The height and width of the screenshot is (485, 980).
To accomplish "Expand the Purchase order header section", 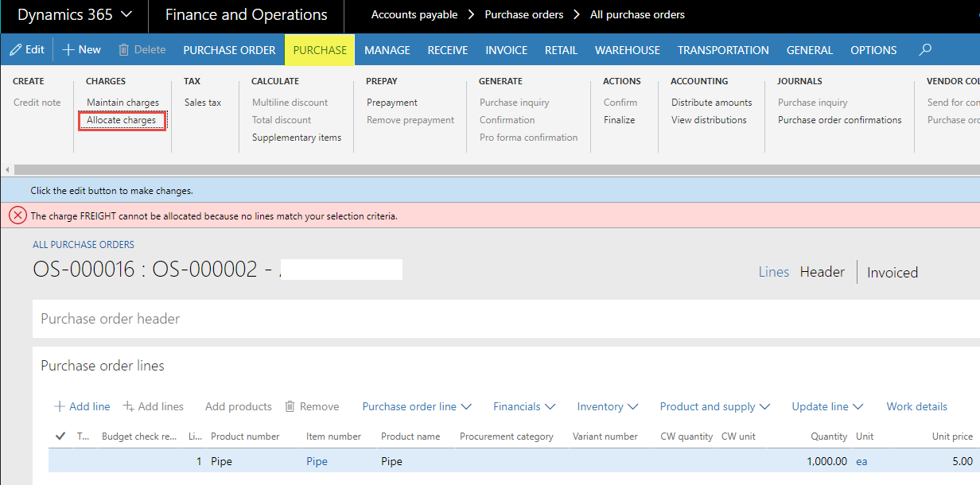I will point(110,319).
